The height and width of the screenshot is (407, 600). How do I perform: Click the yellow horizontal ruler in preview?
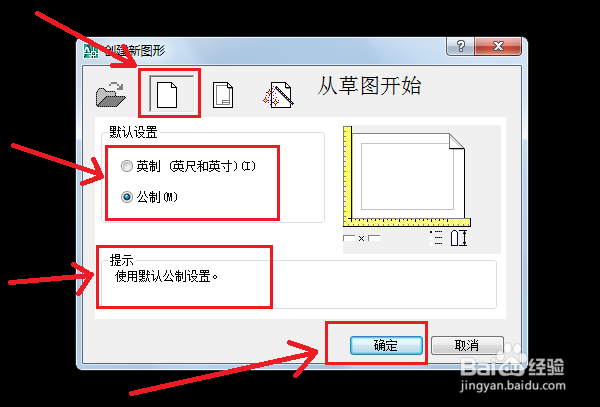point(408,223)
